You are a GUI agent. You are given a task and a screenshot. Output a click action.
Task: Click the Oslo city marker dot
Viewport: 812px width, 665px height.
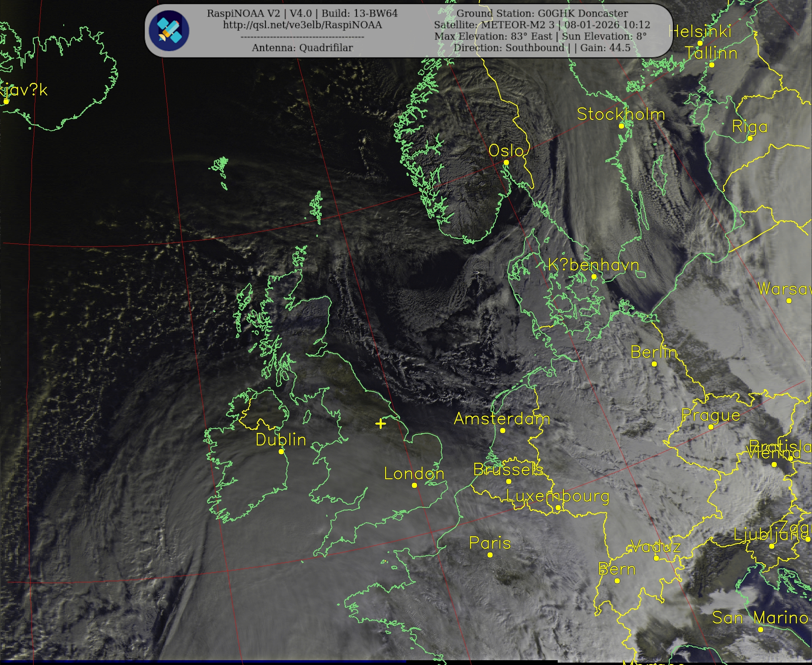(x=506, y=162)
